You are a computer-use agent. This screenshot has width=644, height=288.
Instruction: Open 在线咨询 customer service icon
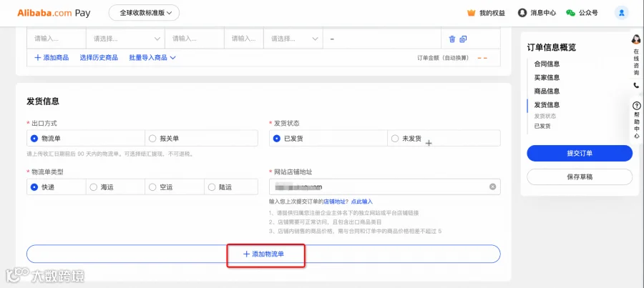tap(636, 39)
